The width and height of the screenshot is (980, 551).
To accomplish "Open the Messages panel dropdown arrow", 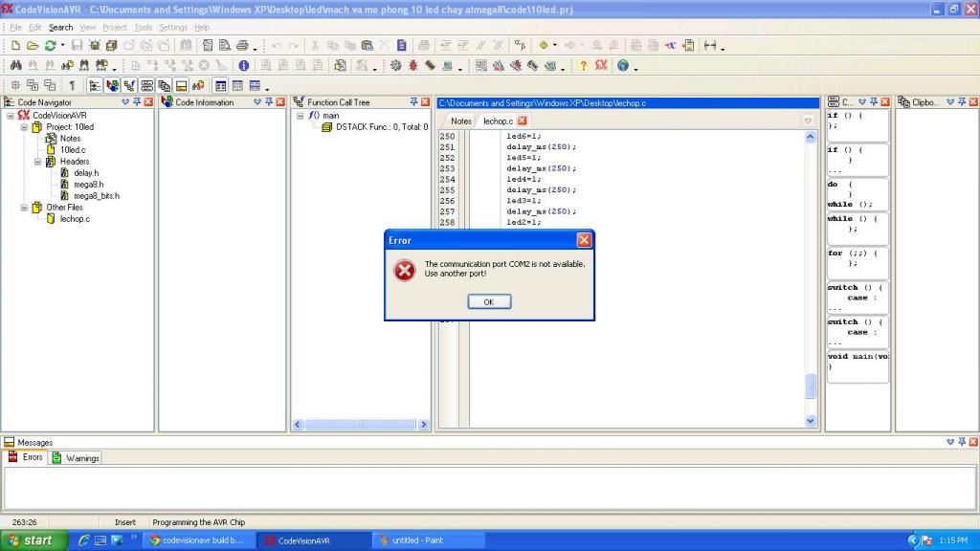I will (x=950, y=442).
